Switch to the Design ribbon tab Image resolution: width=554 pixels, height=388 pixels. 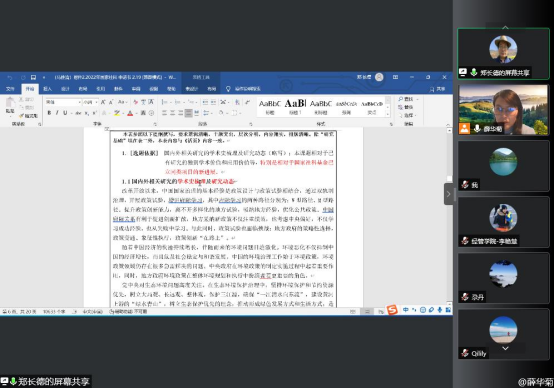[65, 89]
